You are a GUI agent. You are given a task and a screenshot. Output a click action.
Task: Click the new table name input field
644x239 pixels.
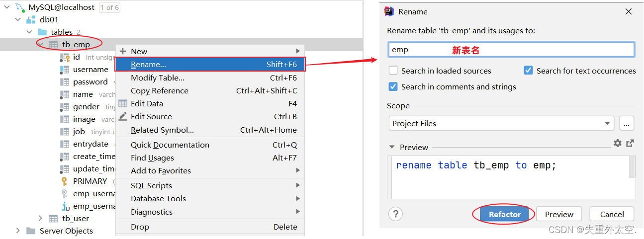pyautogui.click(x=511, y=50)
